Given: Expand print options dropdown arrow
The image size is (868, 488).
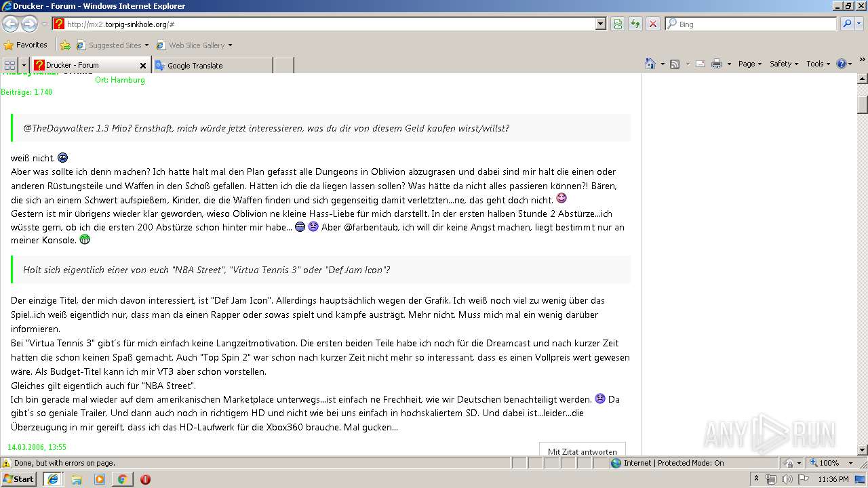Looking at the screenshot, I should (x=729, y=64).
